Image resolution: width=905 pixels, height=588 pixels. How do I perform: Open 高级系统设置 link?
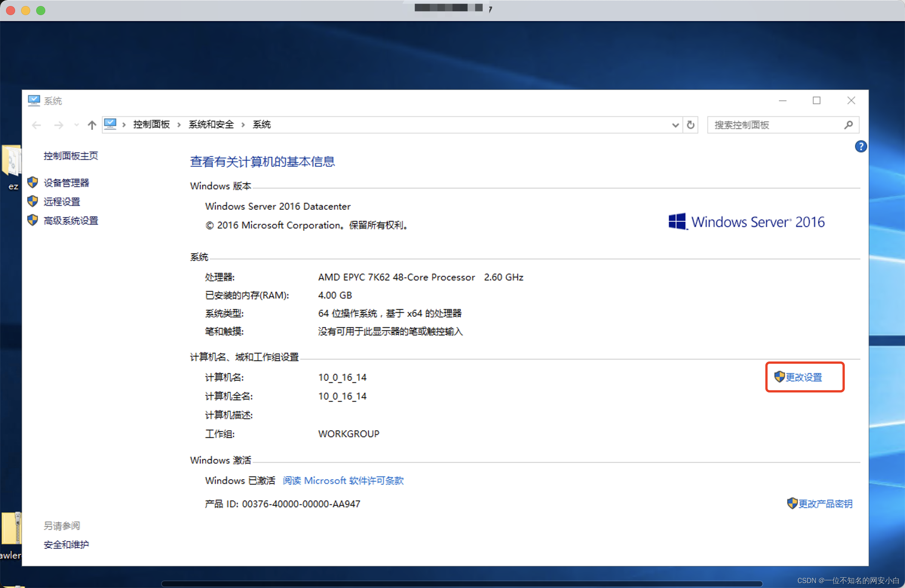(x=71, y=220)
